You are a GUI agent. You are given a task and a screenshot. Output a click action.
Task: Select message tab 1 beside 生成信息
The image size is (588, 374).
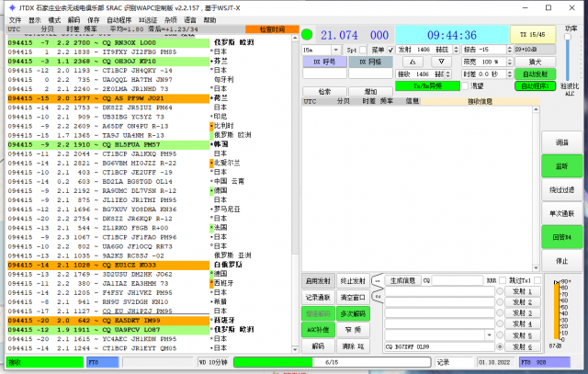tap(378, 280)
